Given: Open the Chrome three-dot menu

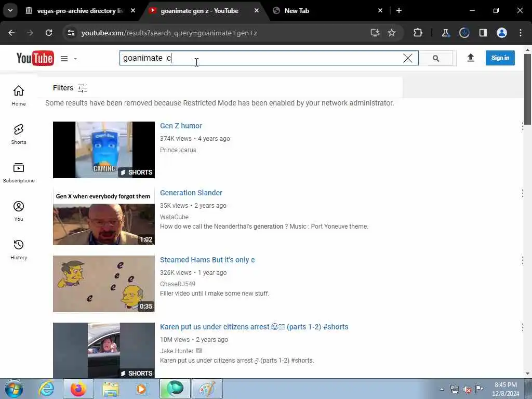Looking at the screenshot, I should point(521,33).
